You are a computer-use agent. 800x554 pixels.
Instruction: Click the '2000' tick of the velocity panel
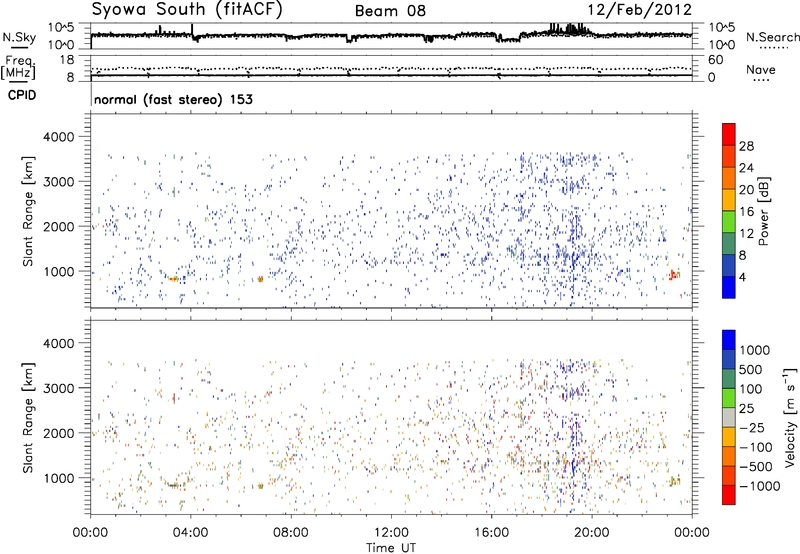(x=59, y=433)
